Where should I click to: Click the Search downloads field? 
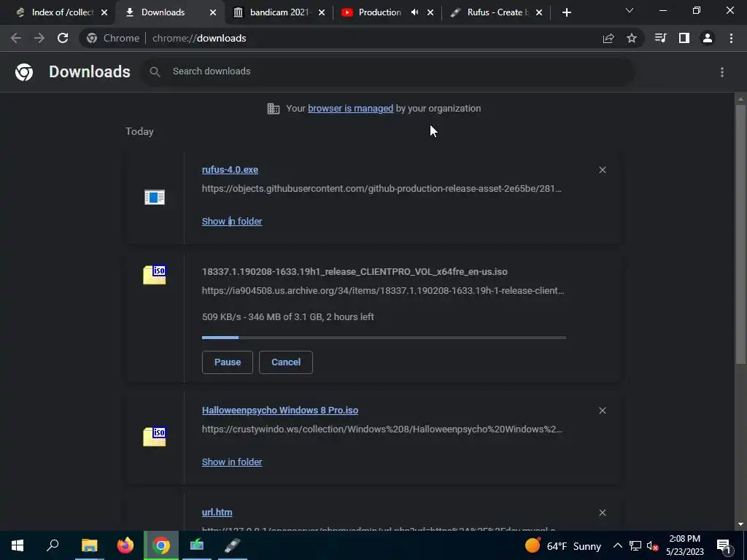387,71
